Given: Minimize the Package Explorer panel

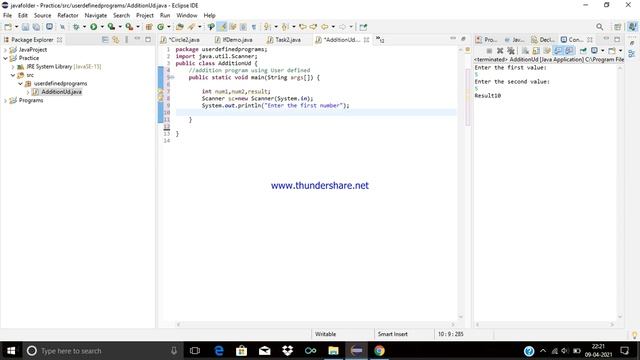Looking at the screenshot, I should point(137,39).
